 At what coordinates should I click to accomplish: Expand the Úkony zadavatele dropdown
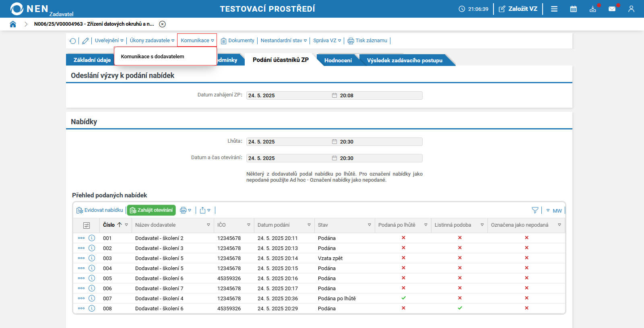152,41
